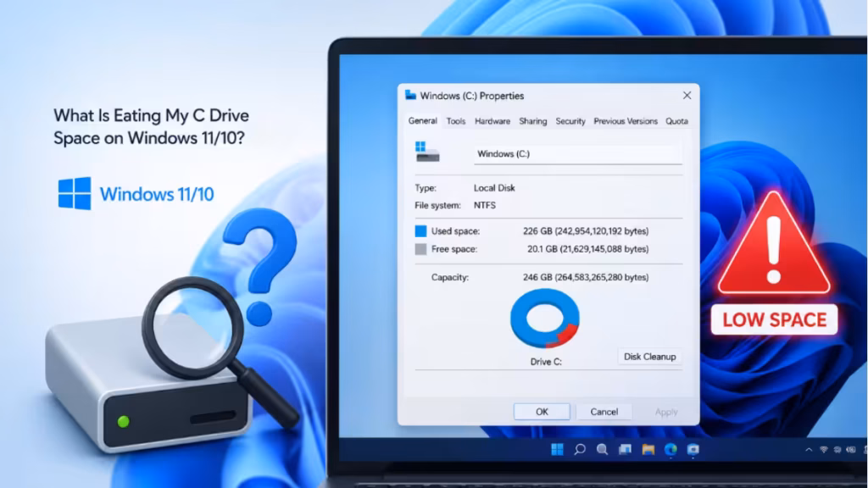Click the Local Disk type value
Screen dimensions: 868x488
pos(494,188)
